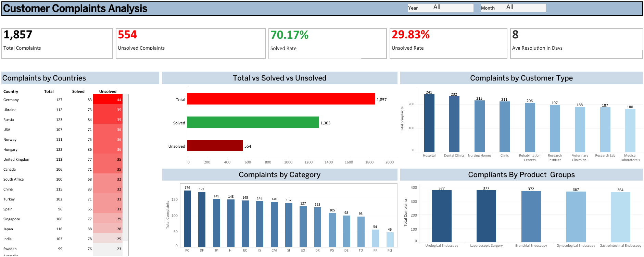This screenshot has width=644, height=257.
Task: Select the Hospital customer type bar
Action: (429, 123)
